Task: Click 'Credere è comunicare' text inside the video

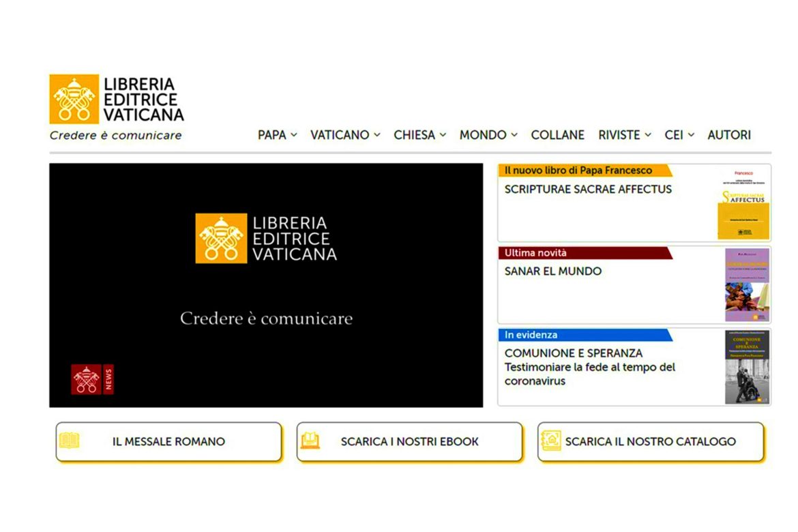Action: (266, 319)
